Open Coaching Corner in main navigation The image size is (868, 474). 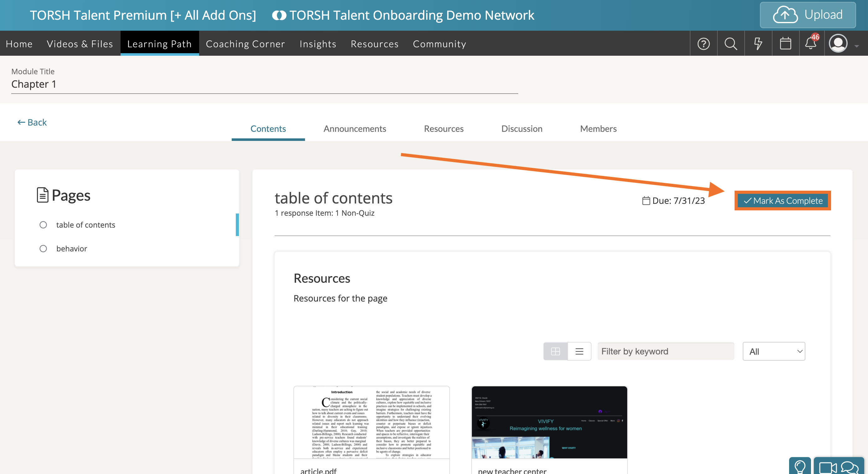pos(245,44)
